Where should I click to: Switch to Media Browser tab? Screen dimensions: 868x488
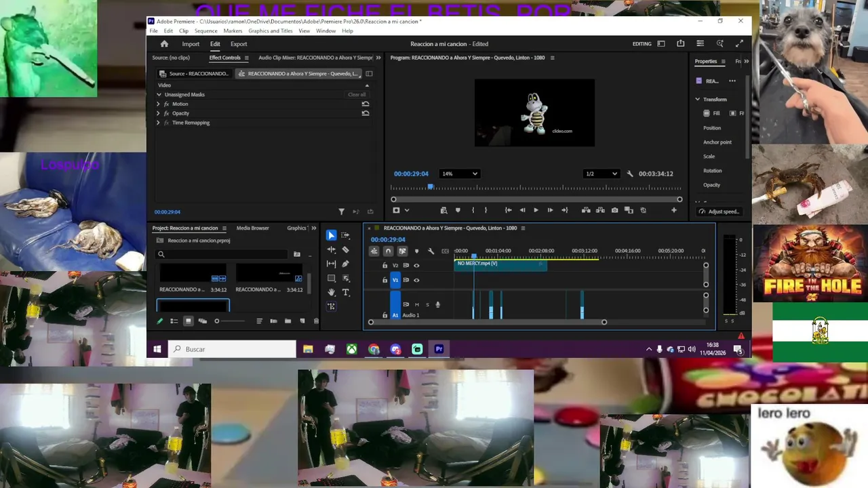pyautogui.click(x=252, y=228)
